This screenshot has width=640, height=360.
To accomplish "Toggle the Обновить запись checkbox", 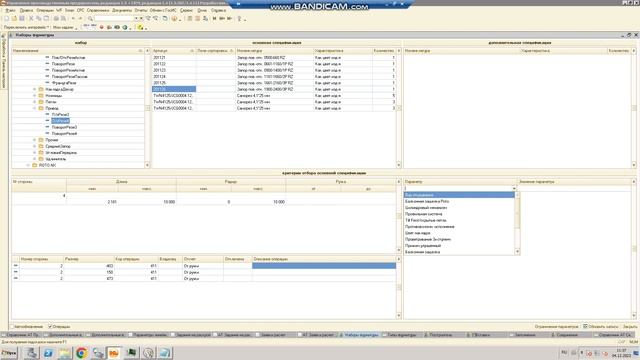I will coord(585,327).
